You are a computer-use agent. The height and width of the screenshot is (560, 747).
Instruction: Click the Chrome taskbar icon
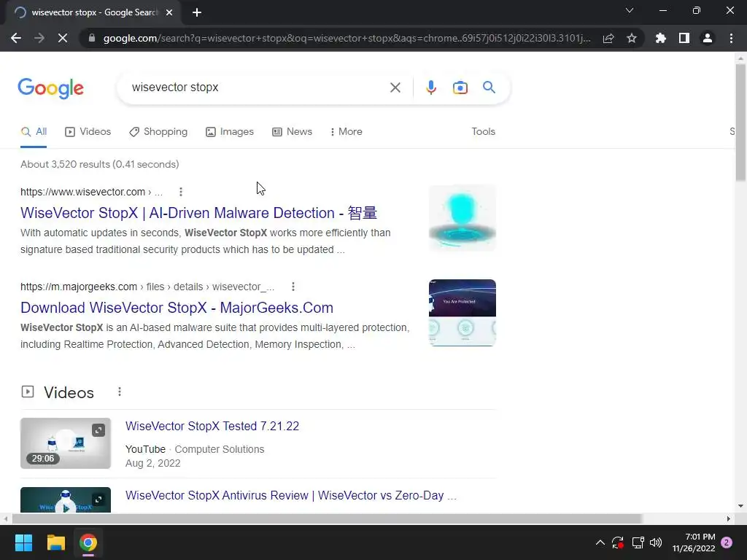tap(88, 542)
